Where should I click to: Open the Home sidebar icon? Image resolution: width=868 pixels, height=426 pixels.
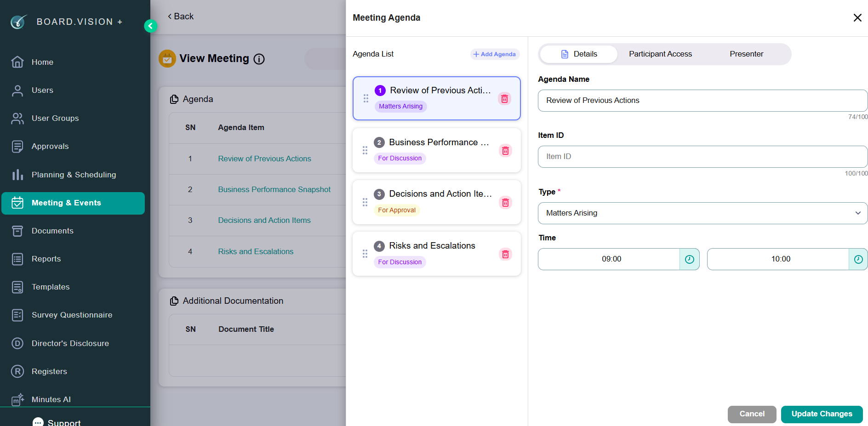coord(17,62)
